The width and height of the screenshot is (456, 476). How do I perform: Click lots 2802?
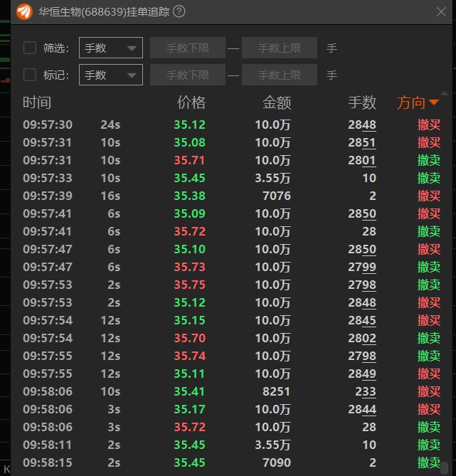(362, 338)
